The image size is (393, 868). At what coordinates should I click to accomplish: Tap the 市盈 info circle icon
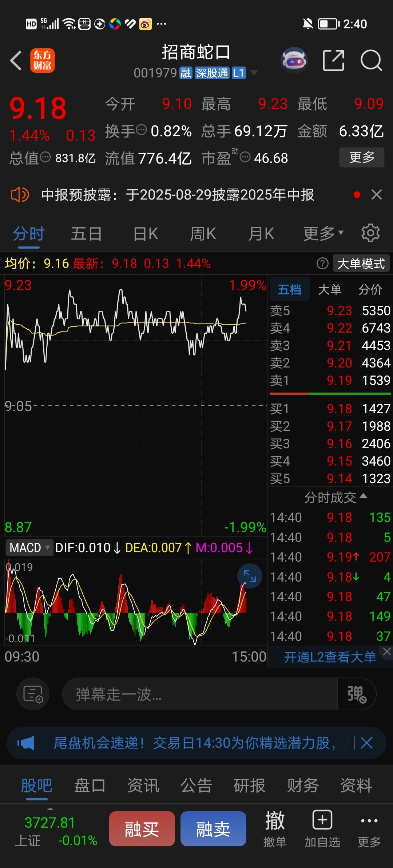[245, 157]
